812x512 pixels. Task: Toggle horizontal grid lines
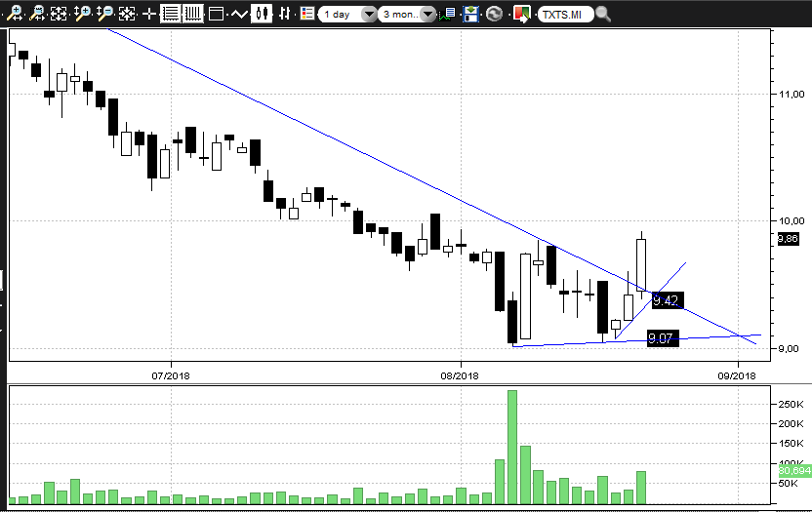tap(170, 14)
